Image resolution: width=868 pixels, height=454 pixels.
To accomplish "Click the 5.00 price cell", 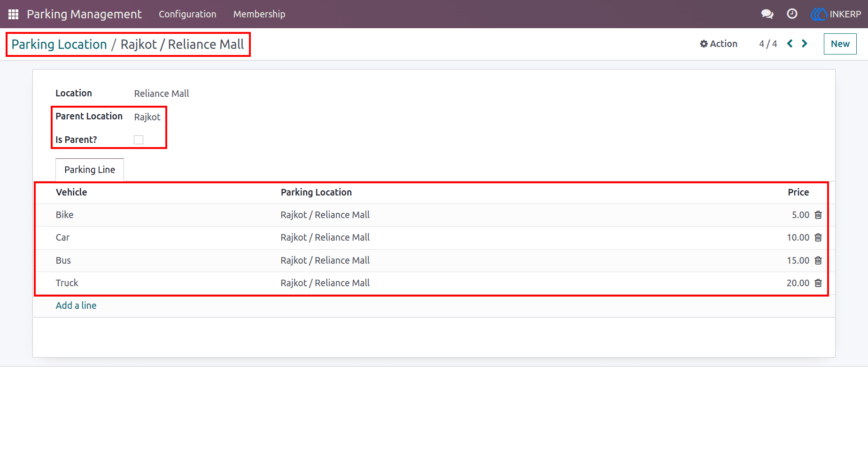I will pyautogui.click(x=800, y=215).
